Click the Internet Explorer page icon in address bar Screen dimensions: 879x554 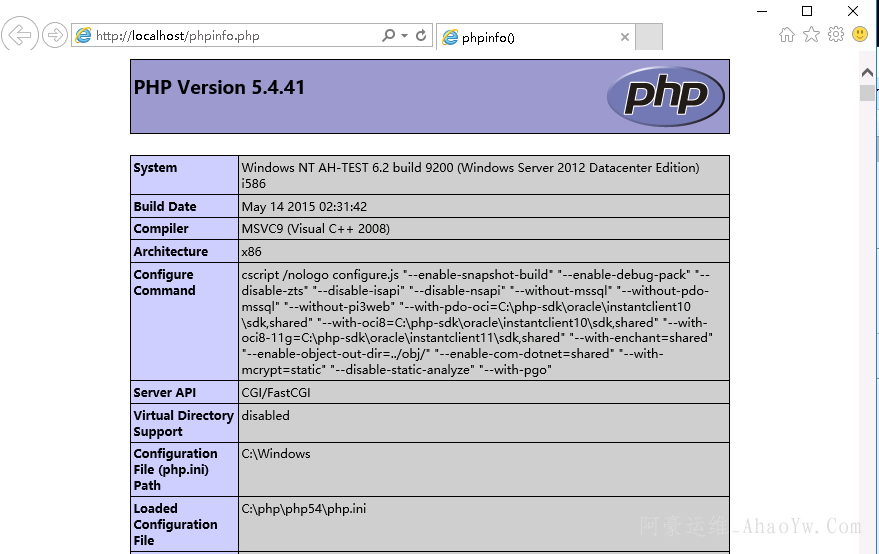point(84,36)
